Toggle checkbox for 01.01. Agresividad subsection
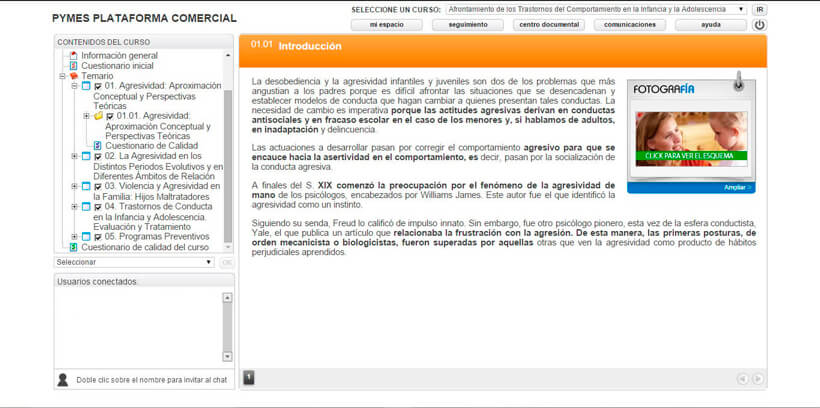The height and width of the screenshot is (408, 820). click(110, 117)
